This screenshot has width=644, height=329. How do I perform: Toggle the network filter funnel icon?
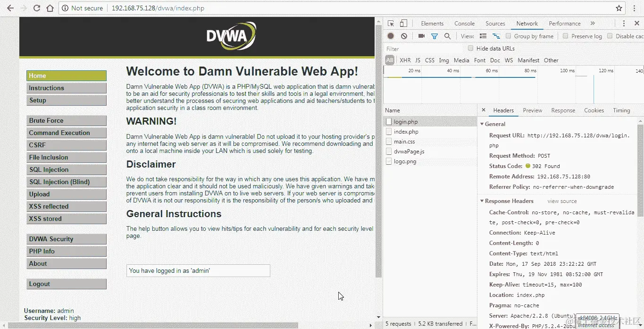pyautogui.click(x=435, y=36)
